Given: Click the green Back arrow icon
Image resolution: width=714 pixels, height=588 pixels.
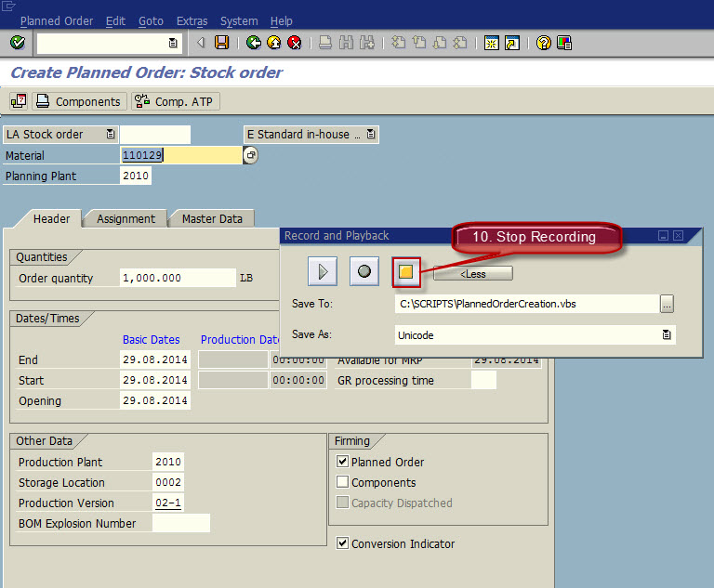Looking at the screenshot, I should pos(254,43).
